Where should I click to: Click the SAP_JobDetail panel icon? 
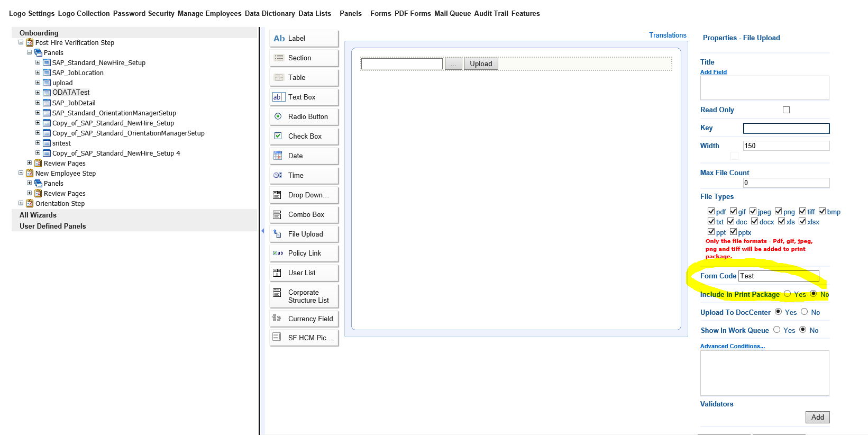point(47,103)
